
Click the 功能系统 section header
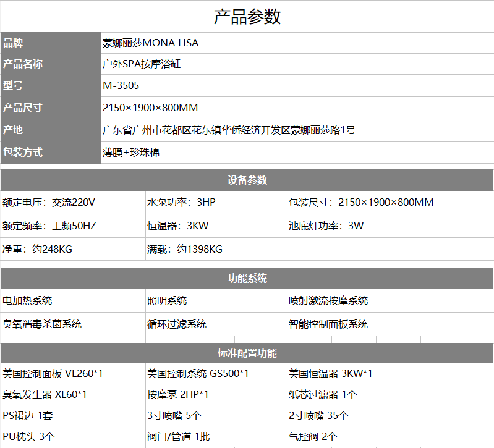tap(247, 278)
